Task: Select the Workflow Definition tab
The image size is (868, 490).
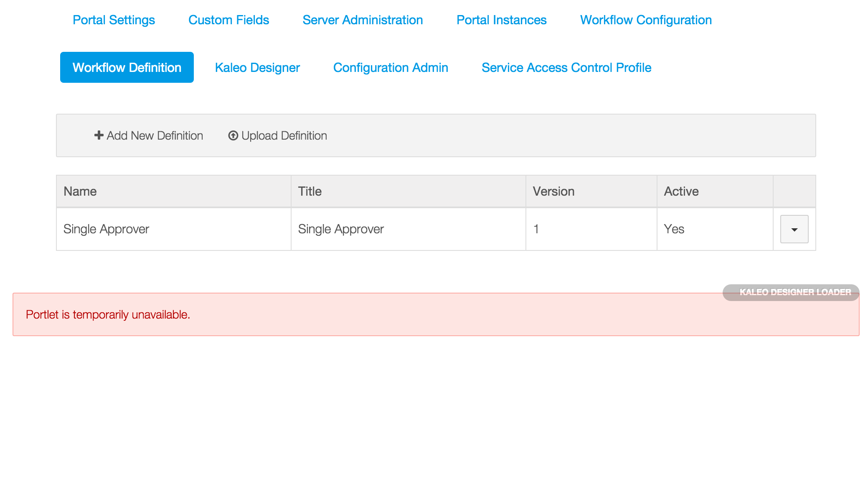Action: click(x=127, y=67)
